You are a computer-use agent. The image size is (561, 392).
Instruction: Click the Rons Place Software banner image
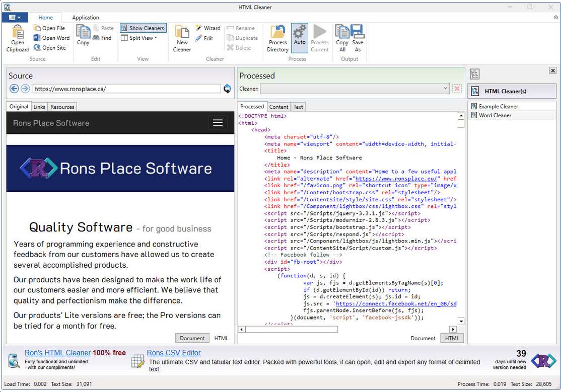pos(120,169)
